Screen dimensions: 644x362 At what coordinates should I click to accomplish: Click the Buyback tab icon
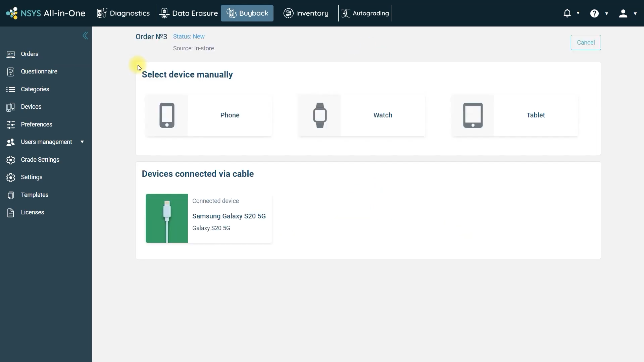click(232, 13)
